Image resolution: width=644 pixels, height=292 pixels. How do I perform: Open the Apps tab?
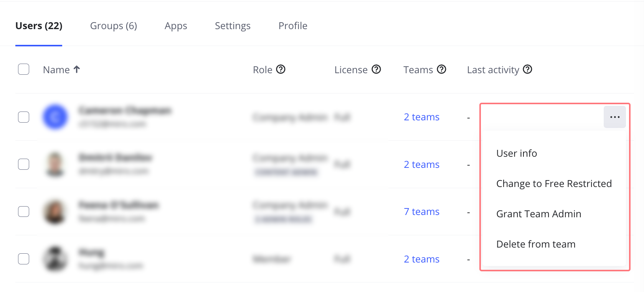(x=176, y=26)
